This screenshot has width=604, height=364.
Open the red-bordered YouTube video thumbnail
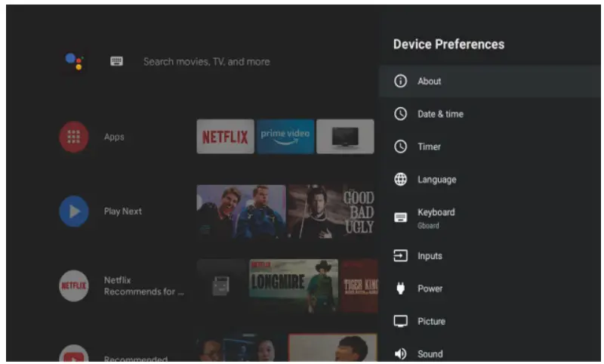tap(333, 347)
